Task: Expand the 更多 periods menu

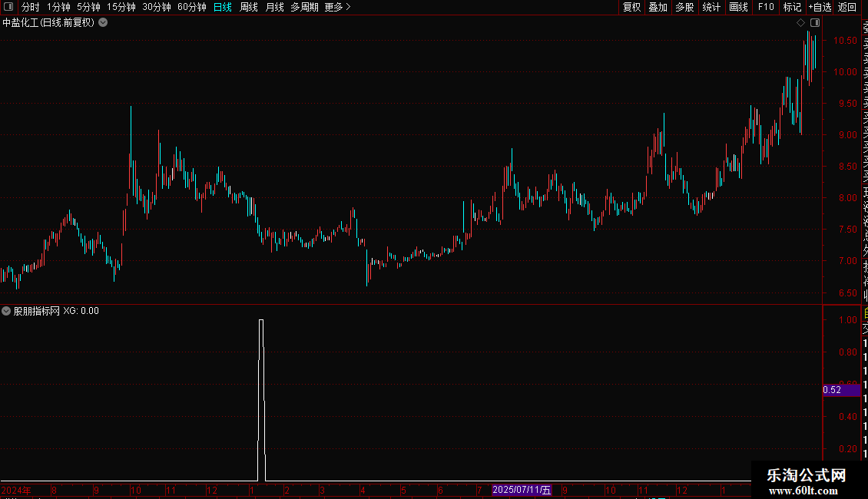Action: coord(338,7)
